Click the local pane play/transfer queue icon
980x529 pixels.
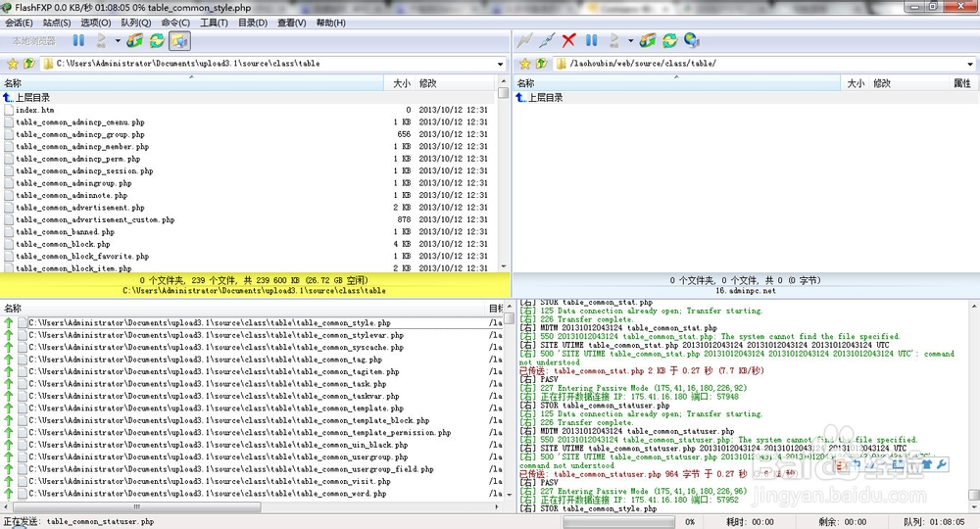tap(101, 40)
